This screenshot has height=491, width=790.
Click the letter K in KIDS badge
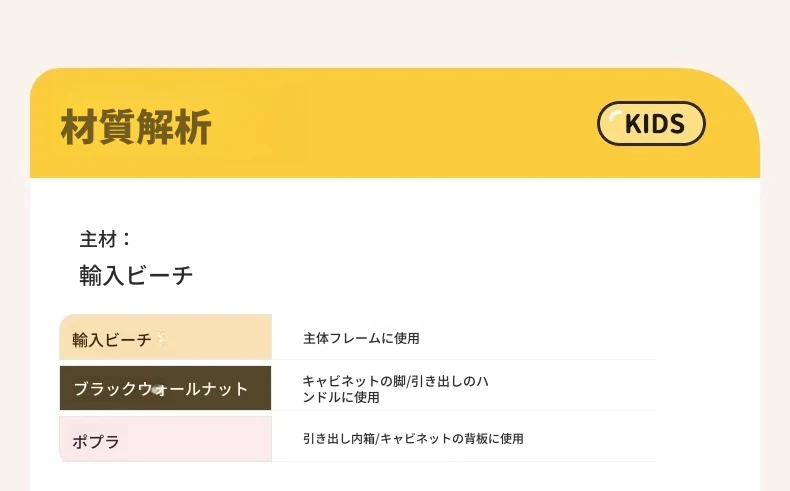633,125
